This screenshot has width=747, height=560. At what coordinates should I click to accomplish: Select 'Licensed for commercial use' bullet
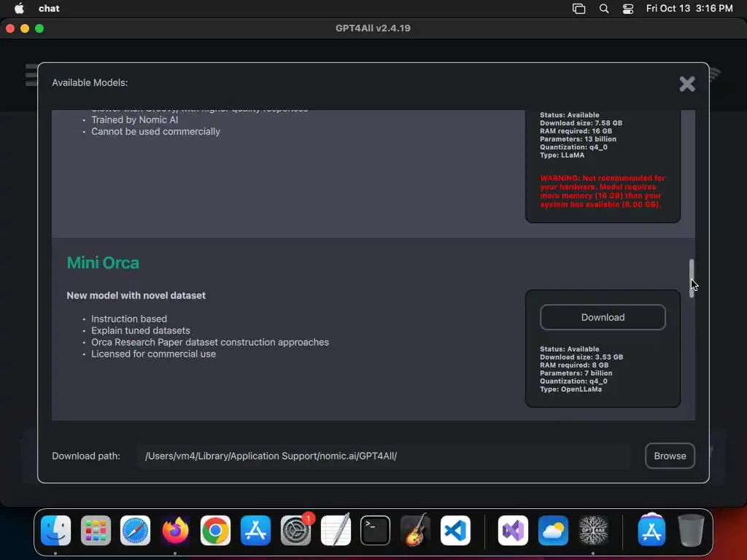coord(153,354)
